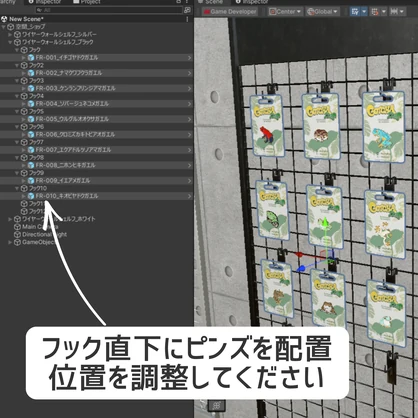Select FR-007_エクアドルツノアマガエル name

pos(73,150)
